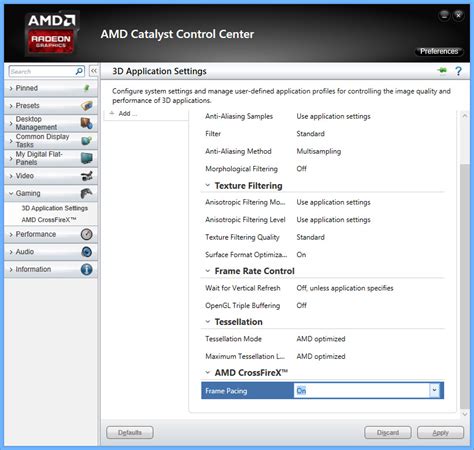Select the Tessellation Mode AMD optimized value
The height and width of the screenshot is (450, 474).
coord(321,339)
